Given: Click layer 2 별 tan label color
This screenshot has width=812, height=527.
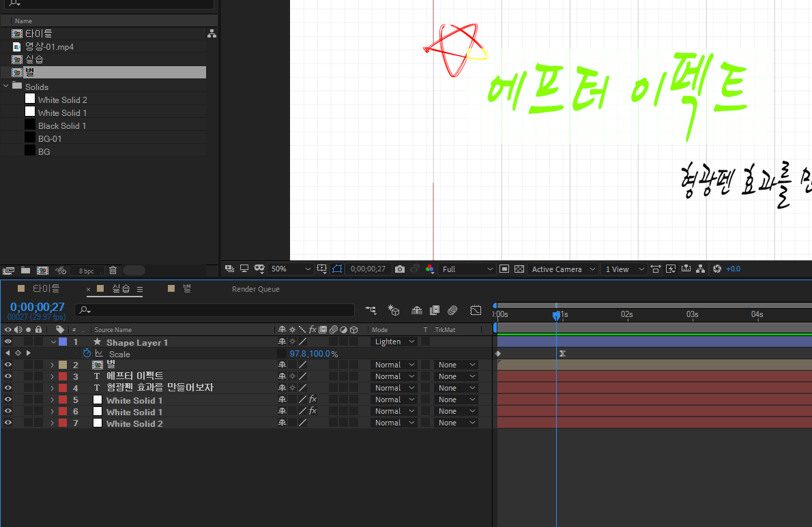Looking at the screenshot, I should coord(63,365).
